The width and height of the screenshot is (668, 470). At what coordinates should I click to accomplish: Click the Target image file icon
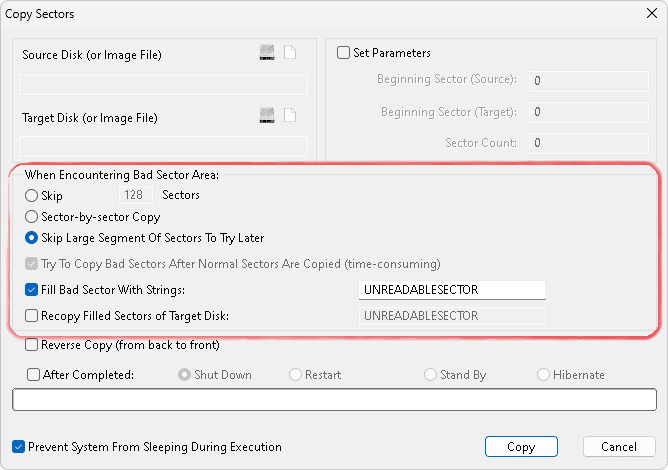[x=290, y=116]
